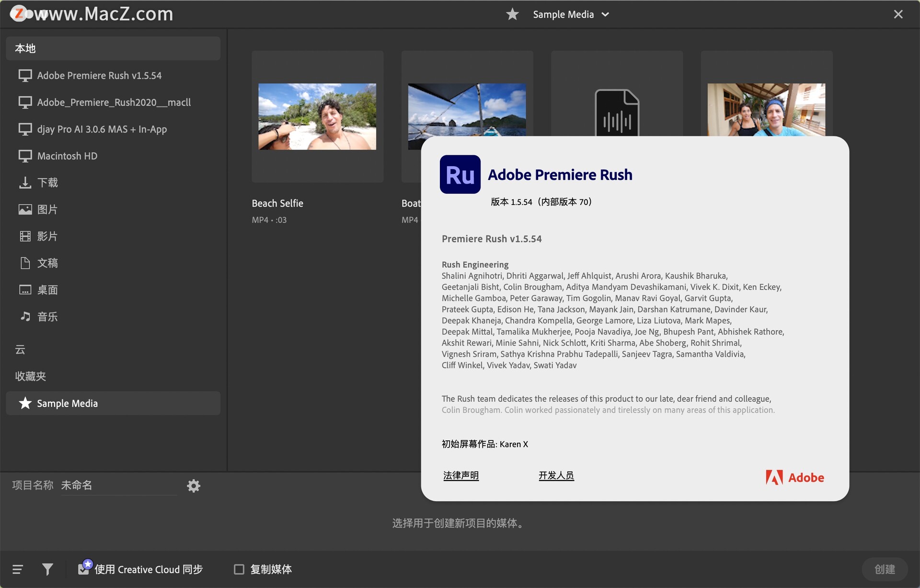Click the Adobe logo in About dialog
920x588 pixels.
pos(795,477)
